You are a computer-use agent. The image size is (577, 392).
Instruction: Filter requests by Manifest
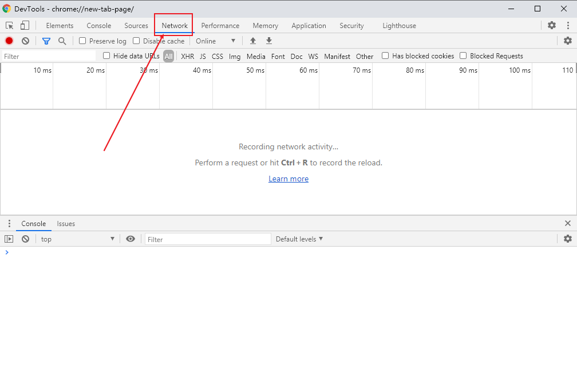point(337,56)
